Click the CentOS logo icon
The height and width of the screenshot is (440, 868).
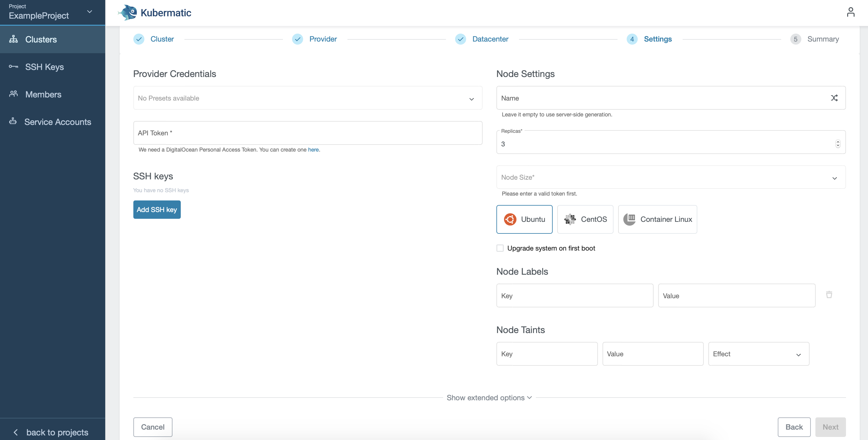click(570, 219)
